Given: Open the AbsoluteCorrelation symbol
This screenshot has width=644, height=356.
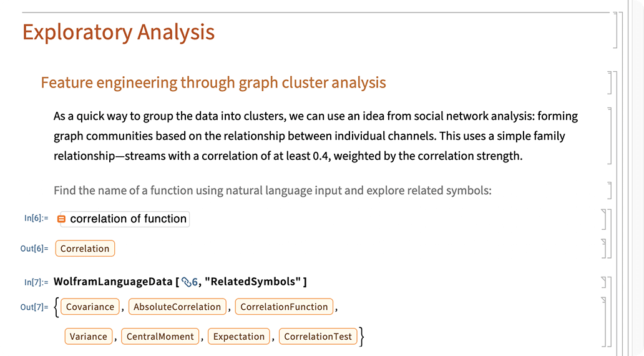Looking at the screenshot, I should coord(177,307).
